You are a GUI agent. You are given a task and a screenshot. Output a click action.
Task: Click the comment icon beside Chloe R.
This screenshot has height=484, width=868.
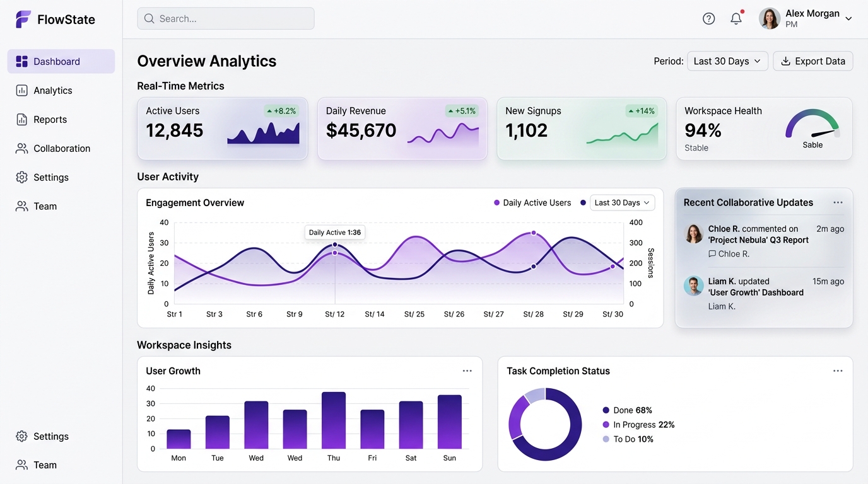point(712,254)
